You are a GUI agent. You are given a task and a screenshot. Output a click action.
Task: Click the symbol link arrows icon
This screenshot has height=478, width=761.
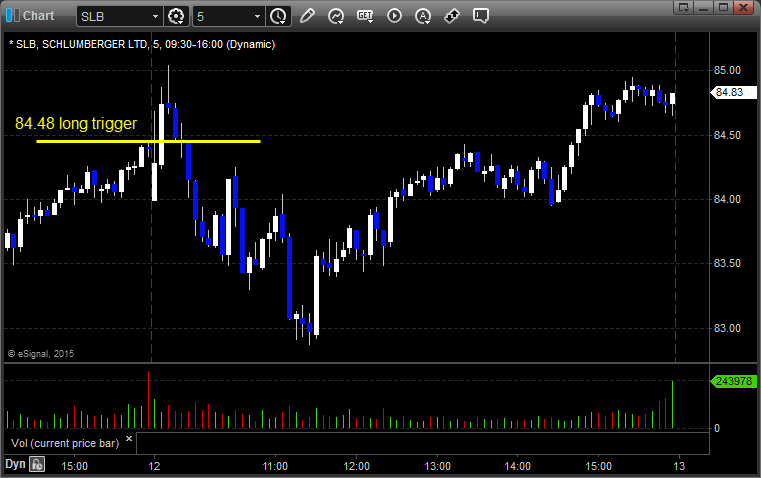coord(452,16)
